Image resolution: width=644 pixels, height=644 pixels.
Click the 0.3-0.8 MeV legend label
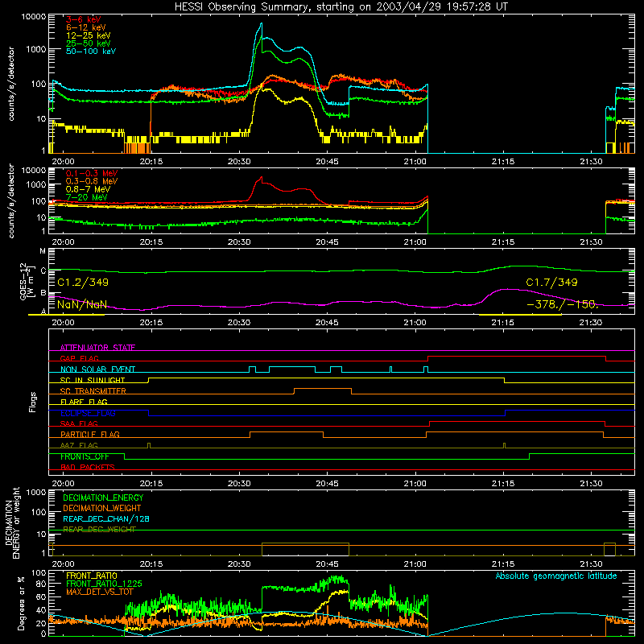[x=92, y=180]
